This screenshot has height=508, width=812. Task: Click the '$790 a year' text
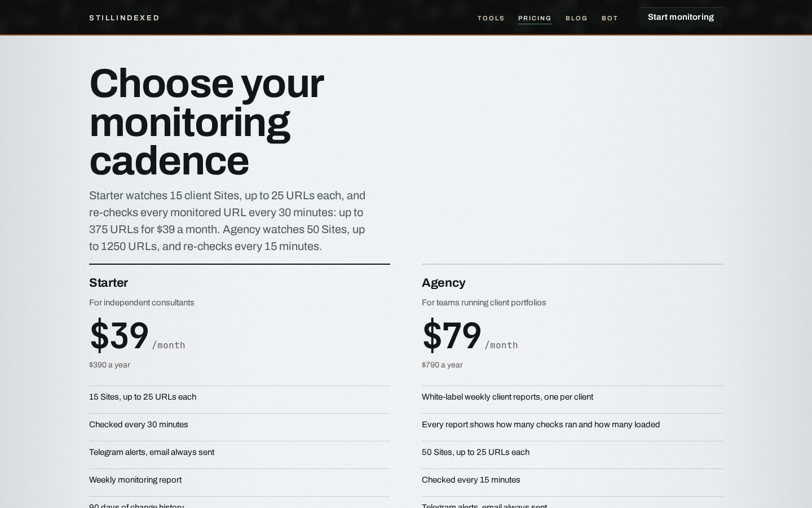tap(442, 365)
